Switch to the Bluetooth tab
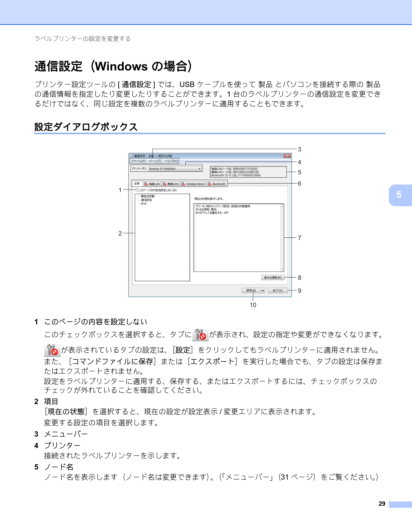Screen dimensions: 412x532 click(x=217, y=184)
